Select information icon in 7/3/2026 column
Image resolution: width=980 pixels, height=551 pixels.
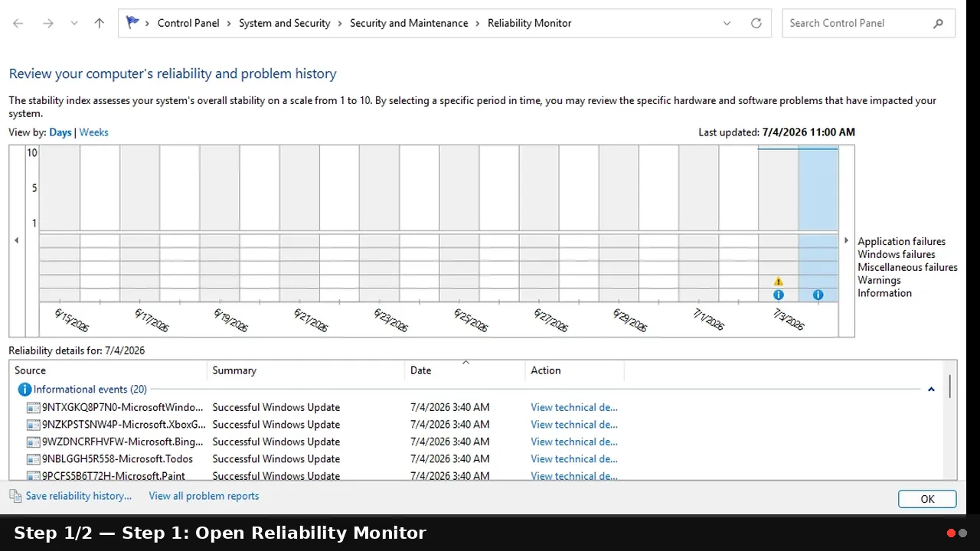point(779,295)
